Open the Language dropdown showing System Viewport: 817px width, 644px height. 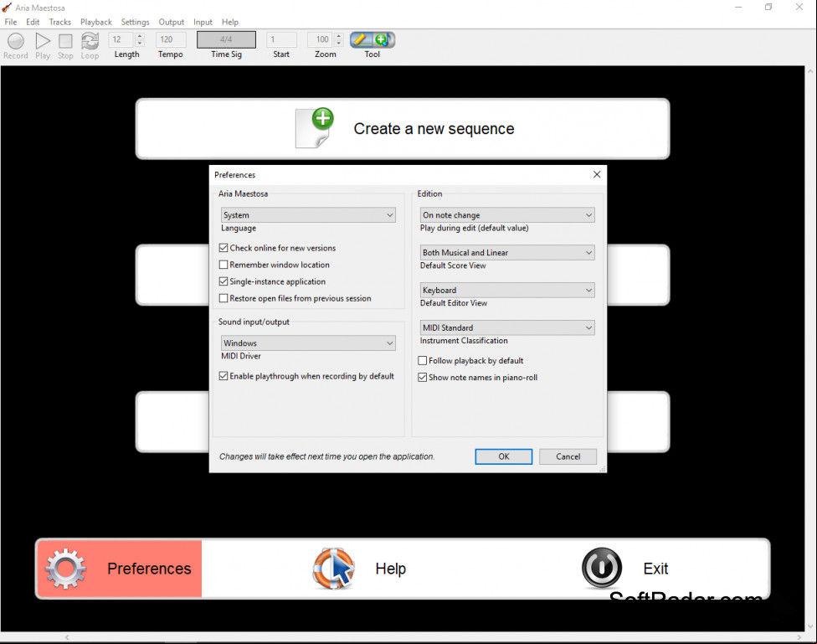(308, 215)
